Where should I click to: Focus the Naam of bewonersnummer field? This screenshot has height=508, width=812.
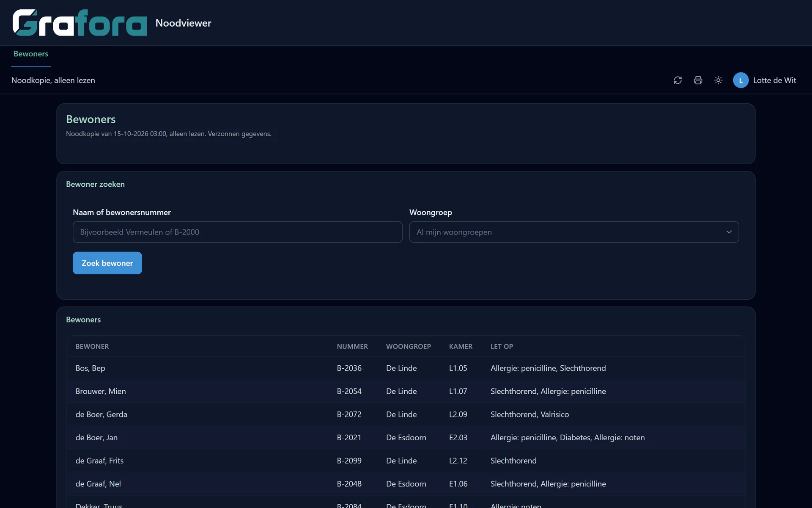click(237, 232)
